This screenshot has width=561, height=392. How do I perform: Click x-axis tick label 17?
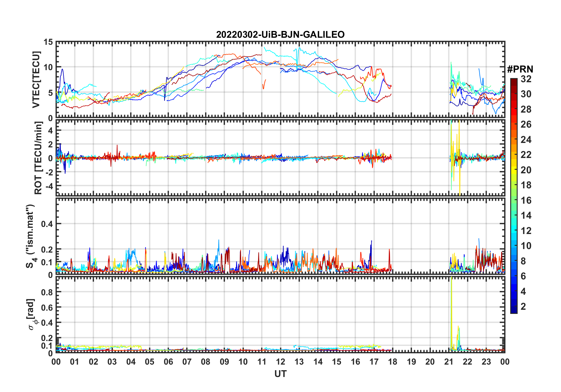click(x=374, y=362)
